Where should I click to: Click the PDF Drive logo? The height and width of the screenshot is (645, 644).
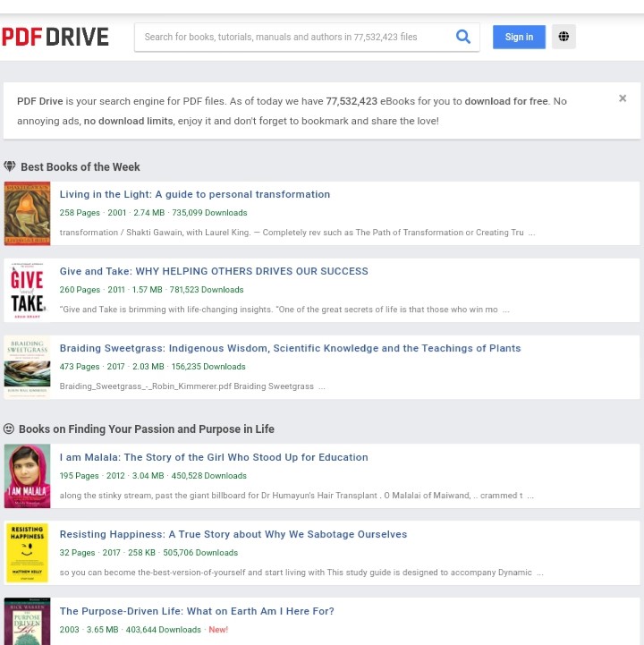(55, 37)
